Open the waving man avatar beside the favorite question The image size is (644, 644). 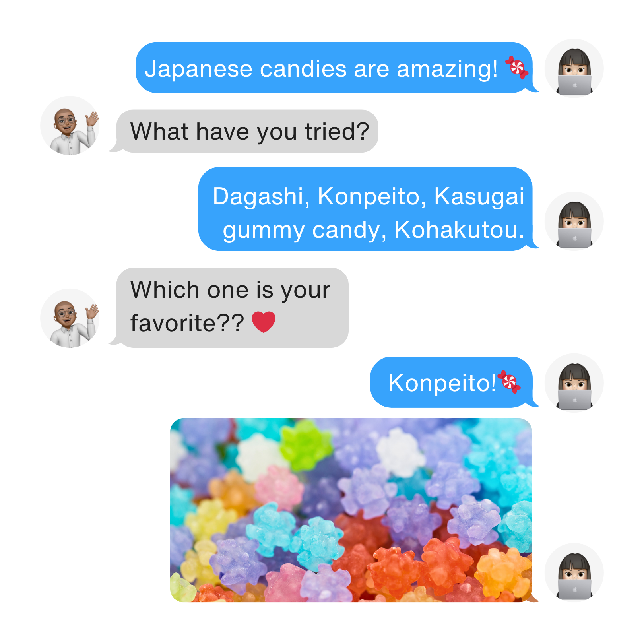[70, 318]
